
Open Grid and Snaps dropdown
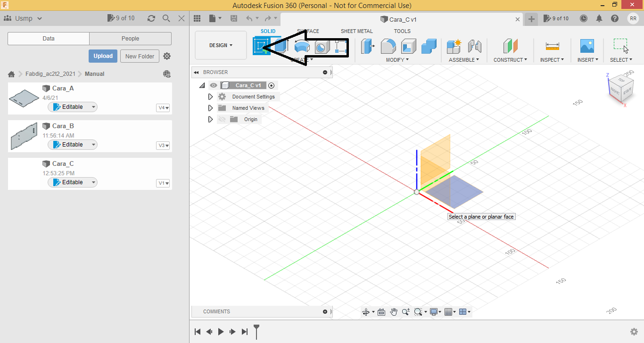(x=450, y=312)
